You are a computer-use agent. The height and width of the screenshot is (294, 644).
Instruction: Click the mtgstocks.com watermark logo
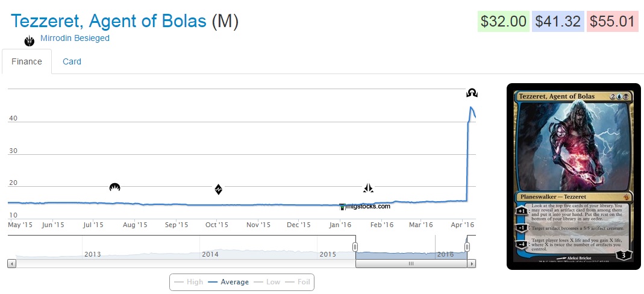[365, 206]
